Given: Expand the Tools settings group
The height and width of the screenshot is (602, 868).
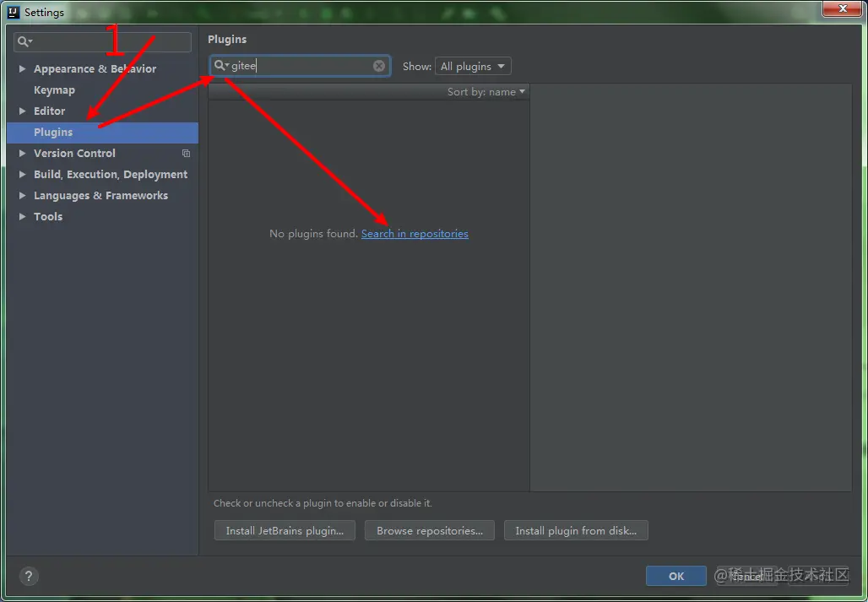Looking at the screenshot, I should [22, 216].
